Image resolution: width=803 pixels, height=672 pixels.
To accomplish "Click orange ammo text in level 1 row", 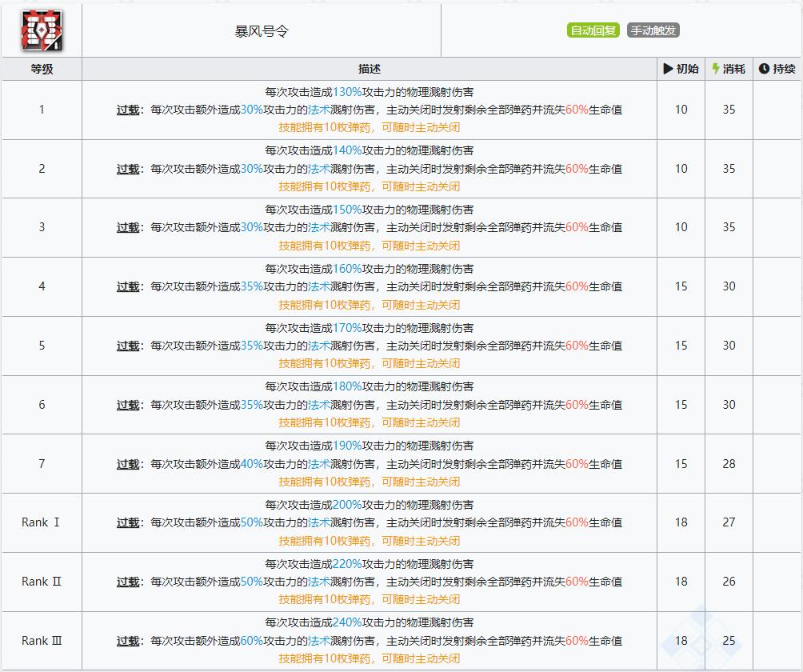I will [x=370, y=127].
